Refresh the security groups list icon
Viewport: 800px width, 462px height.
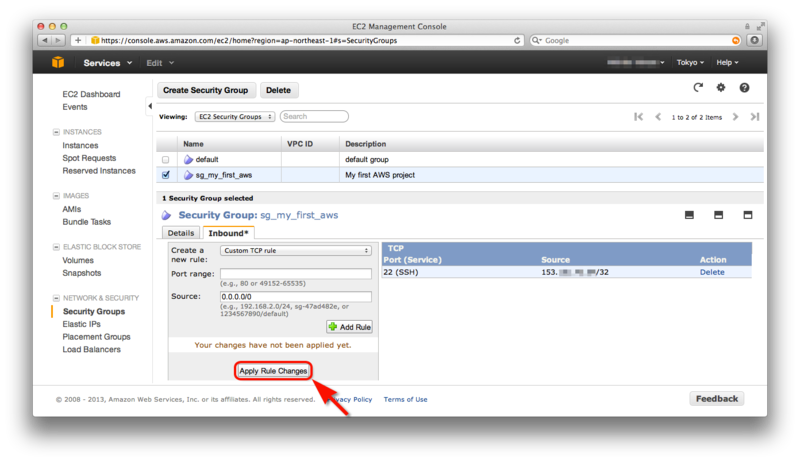pyautogui.click(x=698, y=88)
